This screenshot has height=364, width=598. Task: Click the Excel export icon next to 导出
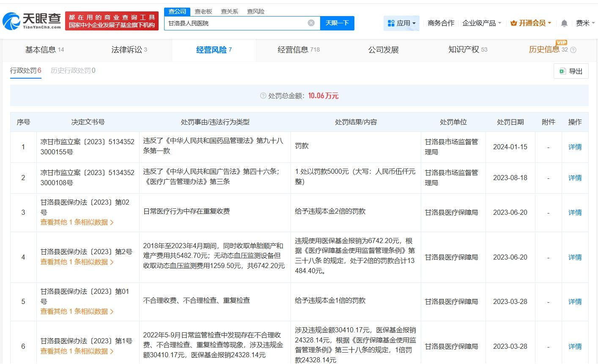[x=562, y=71]
